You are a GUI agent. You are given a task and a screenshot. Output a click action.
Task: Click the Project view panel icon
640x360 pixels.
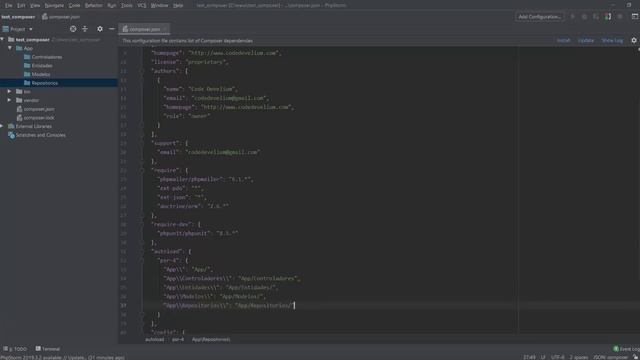(x=6, y=29)
